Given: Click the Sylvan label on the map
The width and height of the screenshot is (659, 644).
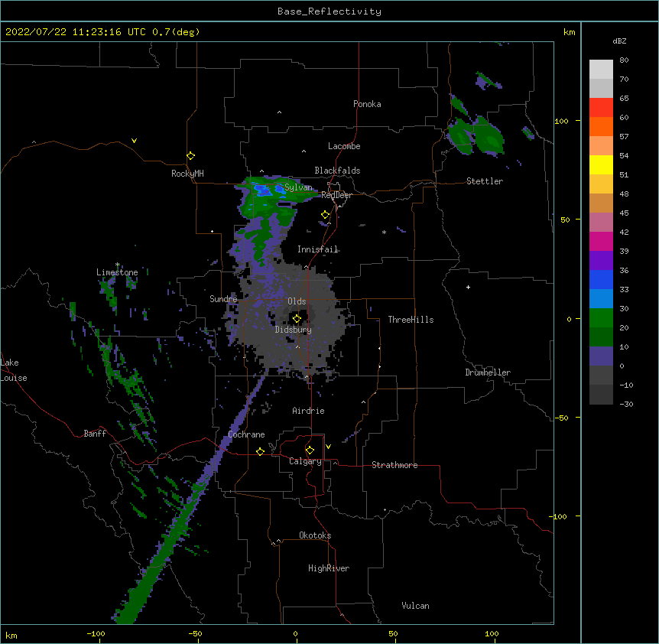Looking at the screenshot, I should [298, 187].
